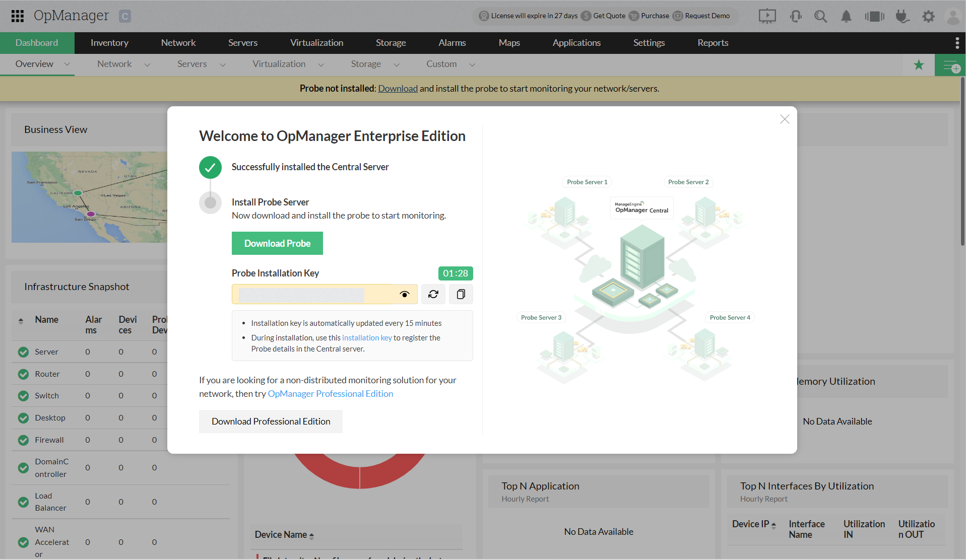The height and width of the screenshot is (560, 966).
Task: Show the hidden probe installation key
Action: 405,294
